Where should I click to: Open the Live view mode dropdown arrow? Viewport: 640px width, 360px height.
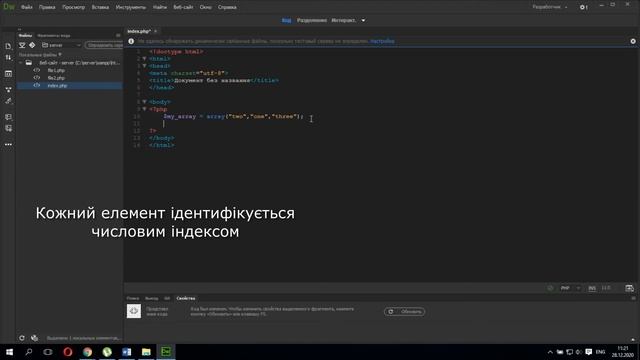click(x=363, y=20)
